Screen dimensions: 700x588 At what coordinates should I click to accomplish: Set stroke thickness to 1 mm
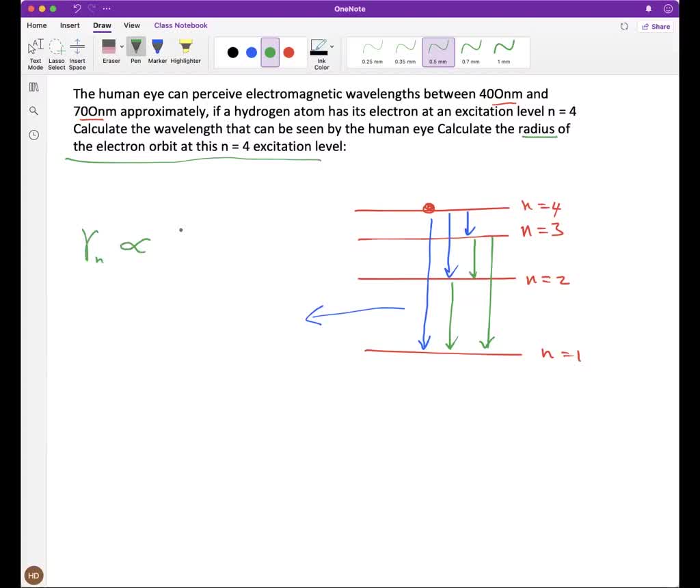(504, 52)
